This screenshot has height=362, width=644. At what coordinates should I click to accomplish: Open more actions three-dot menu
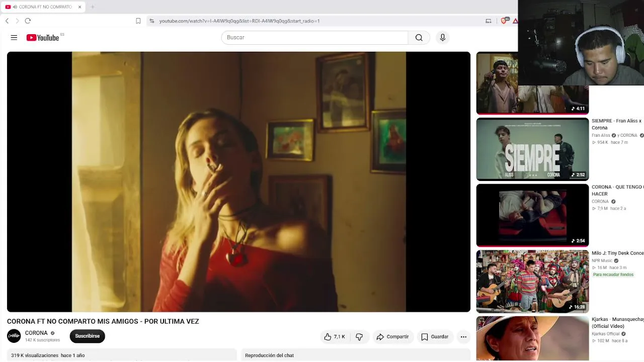[463, 337]
